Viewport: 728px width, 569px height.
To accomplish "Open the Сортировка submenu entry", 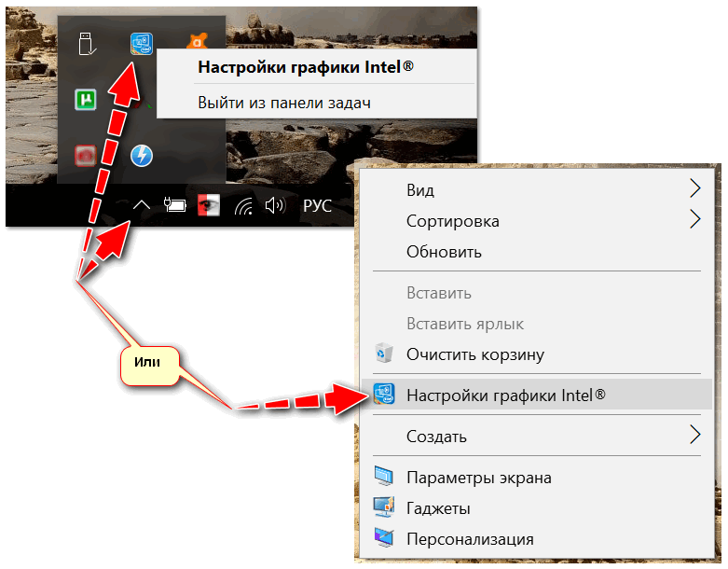I will 537,221.
